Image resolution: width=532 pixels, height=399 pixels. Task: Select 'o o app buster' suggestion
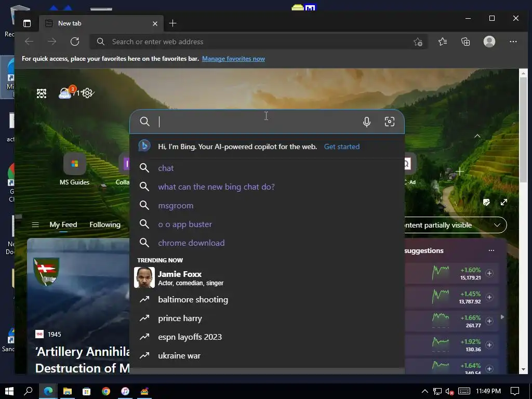tap(267, 224)
